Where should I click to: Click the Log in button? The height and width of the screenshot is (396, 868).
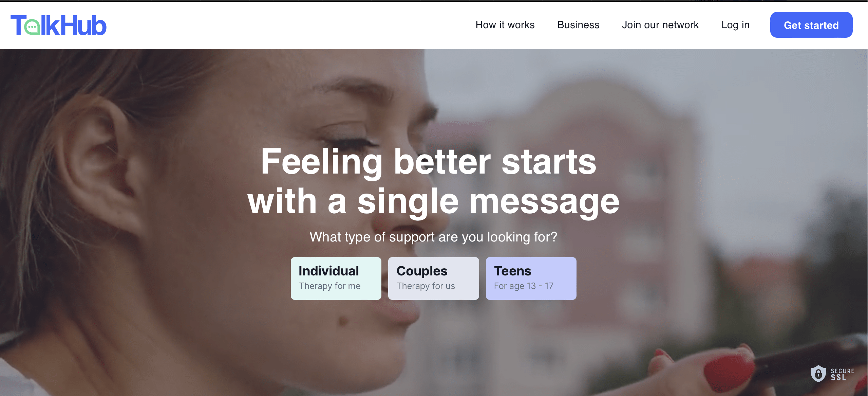(x=734, y=24)
